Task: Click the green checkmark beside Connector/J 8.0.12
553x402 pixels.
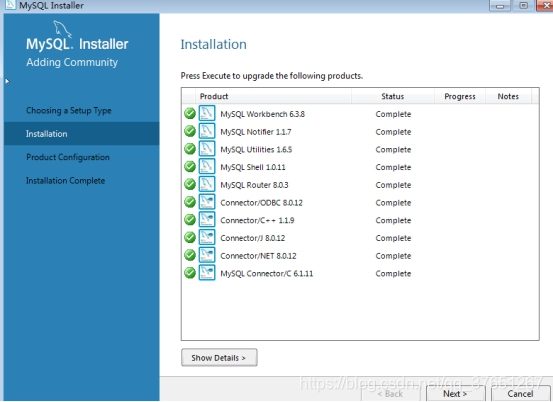Action: pyautogui.click(x=190, y=237)
